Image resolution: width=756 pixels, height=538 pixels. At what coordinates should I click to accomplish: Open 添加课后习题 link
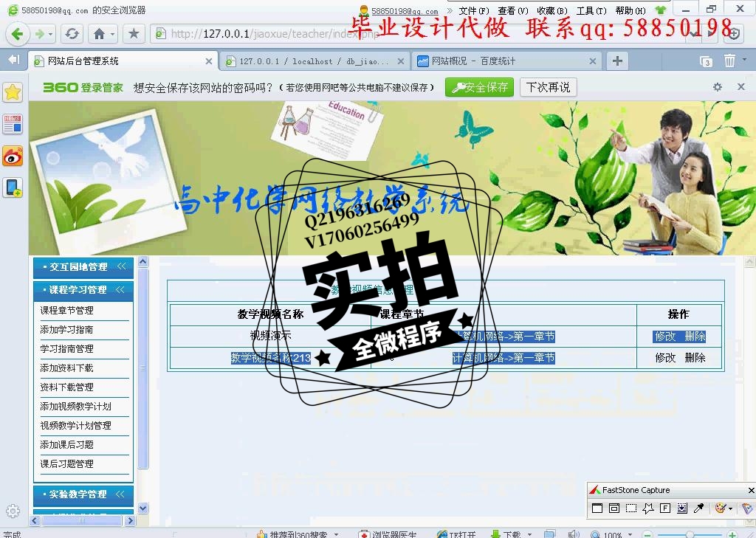coord(66,445)
